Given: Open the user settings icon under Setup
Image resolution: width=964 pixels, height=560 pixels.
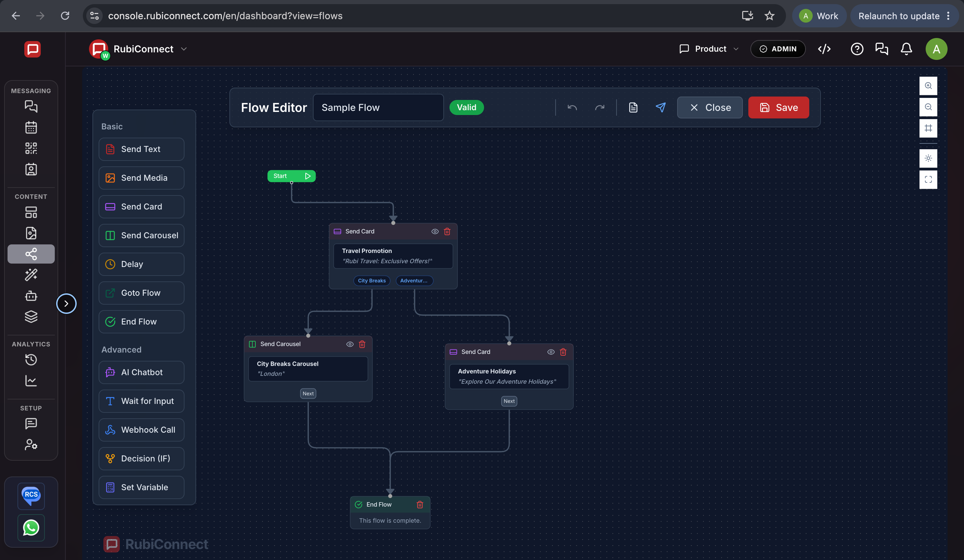Looking at the screenshot, I should [31, 445].
